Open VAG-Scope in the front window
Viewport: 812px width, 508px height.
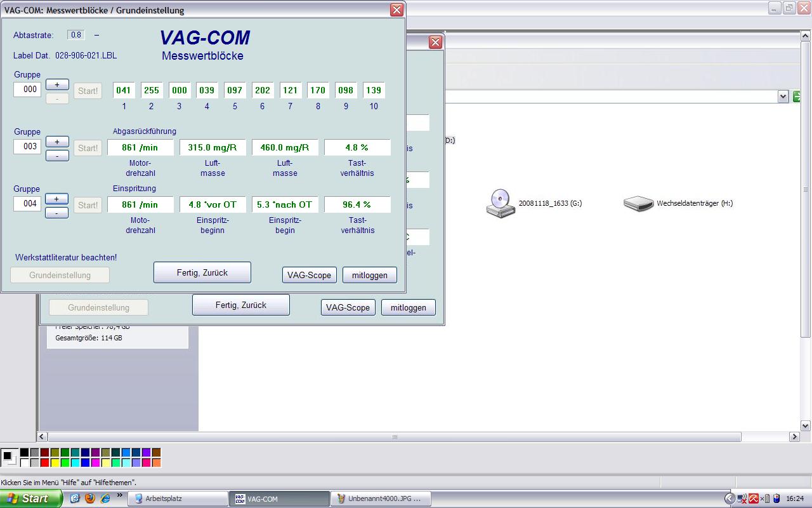click(x=309, y=275)
